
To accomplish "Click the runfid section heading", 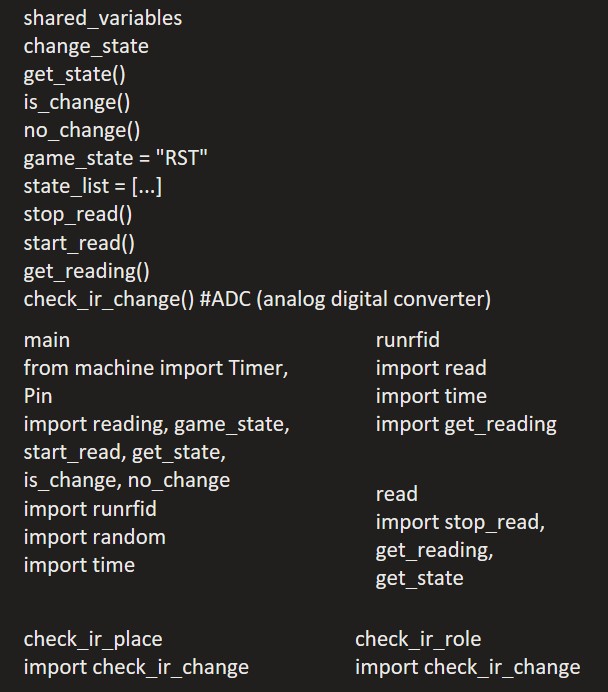I will (x=407, y=340).
